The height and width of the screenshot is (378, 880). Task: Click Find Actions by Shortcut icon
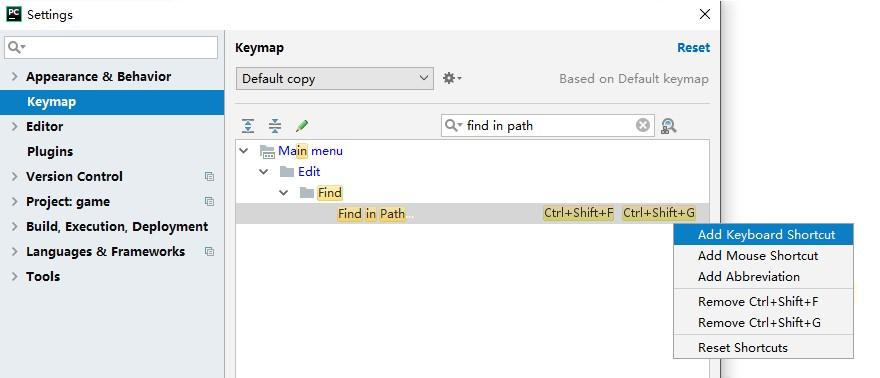coord(668,126)
